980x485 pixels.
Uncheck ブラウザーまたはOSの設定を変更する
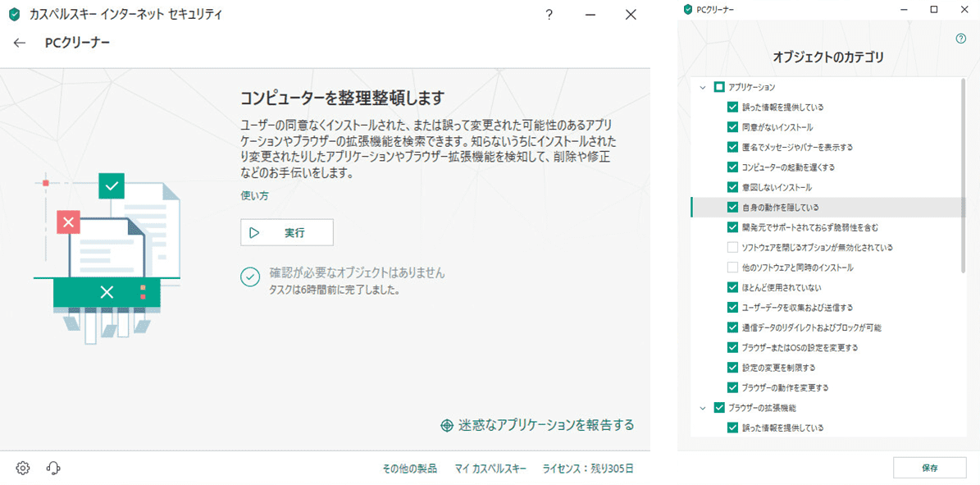coord(733,347)
